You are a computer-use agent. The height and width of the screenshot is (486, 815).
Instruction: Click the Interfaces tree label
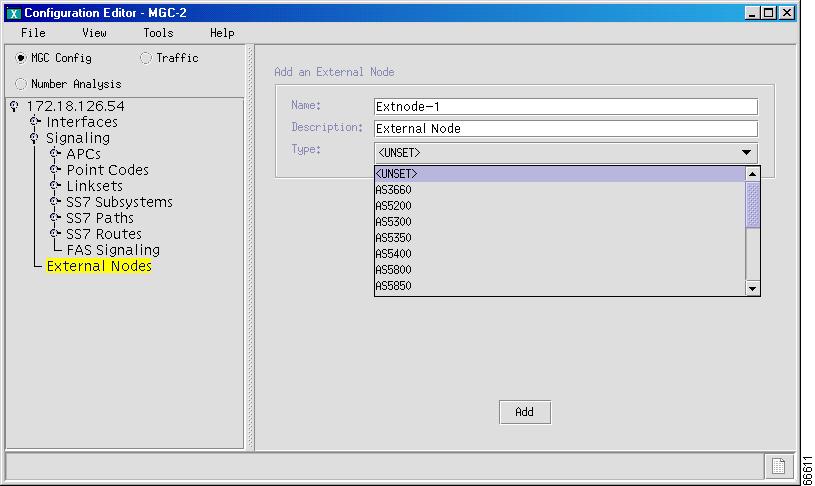pyautogui.click(x=82, y=122)
